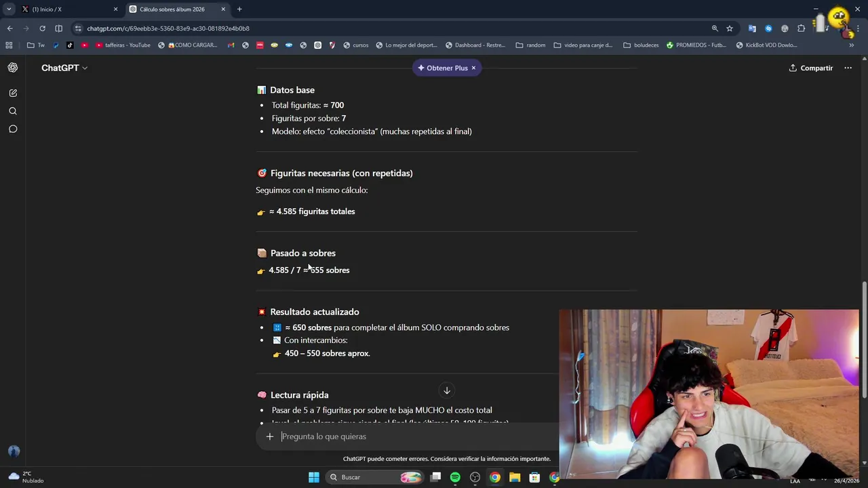Bookmark this page with star icon
The height and width of the screenshot is (488, 868).
pyautogui.click(x=730, y=28)
